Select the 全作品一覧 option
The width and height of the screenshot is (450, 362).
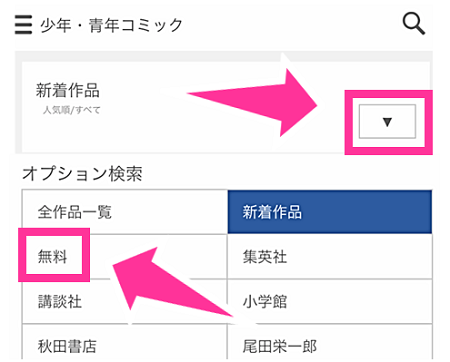coord(125,212)
